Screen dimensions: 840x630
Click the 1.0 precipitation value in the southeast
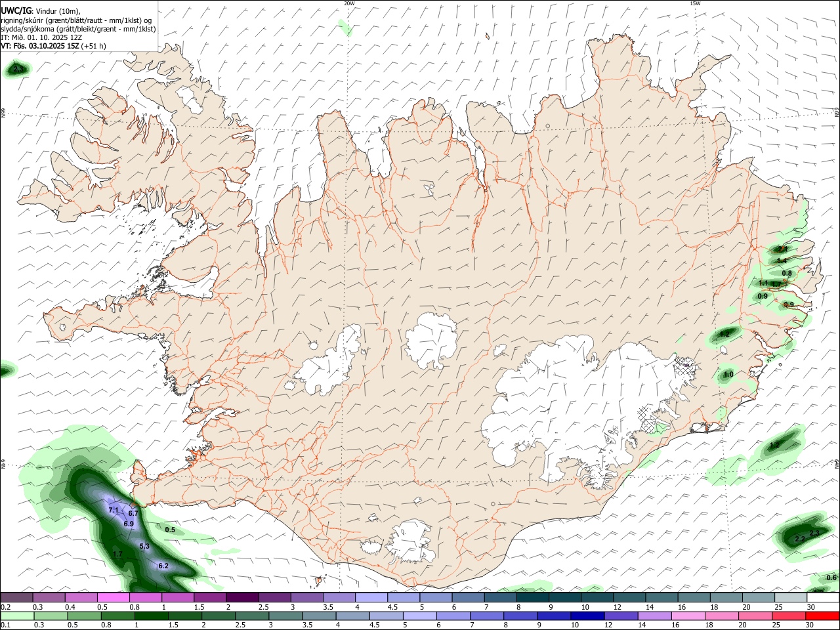pos(728,375)
